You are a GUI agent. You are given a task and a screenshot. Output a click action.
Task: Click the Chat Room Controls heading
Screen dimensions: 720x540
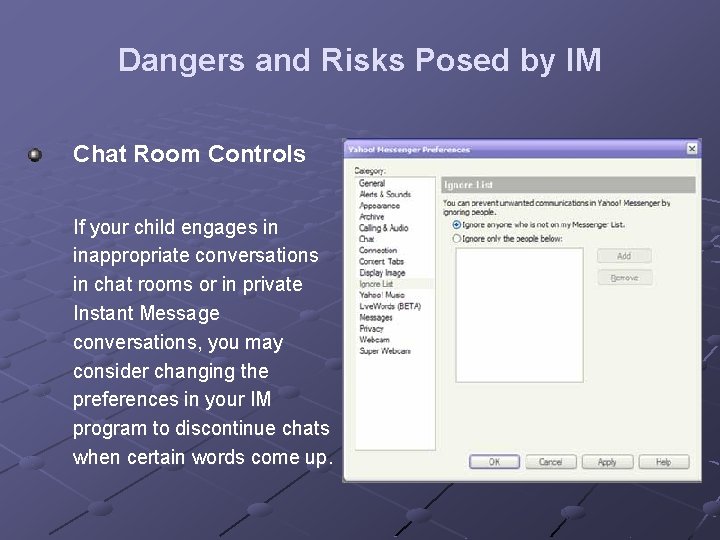tap(189, 154)
